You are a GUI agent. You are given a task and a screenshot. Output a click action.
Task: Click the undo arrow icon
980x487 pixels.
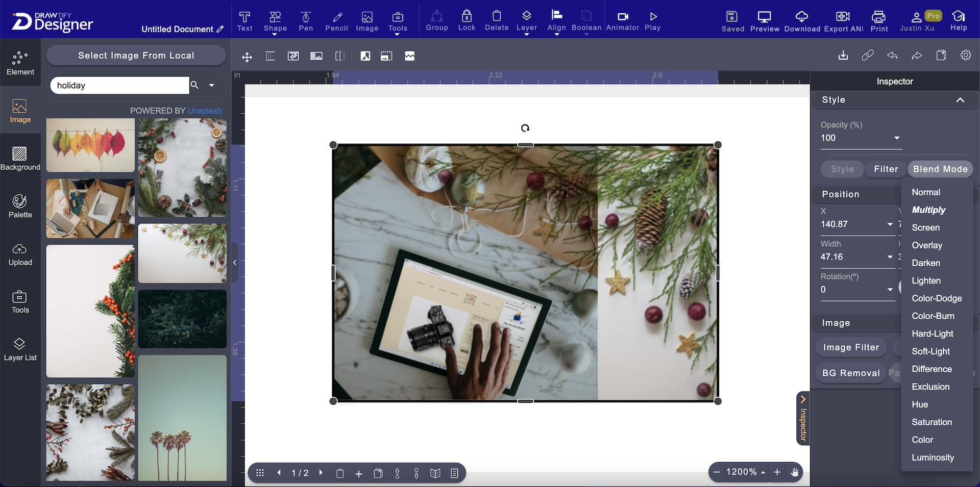pos(892,55)
